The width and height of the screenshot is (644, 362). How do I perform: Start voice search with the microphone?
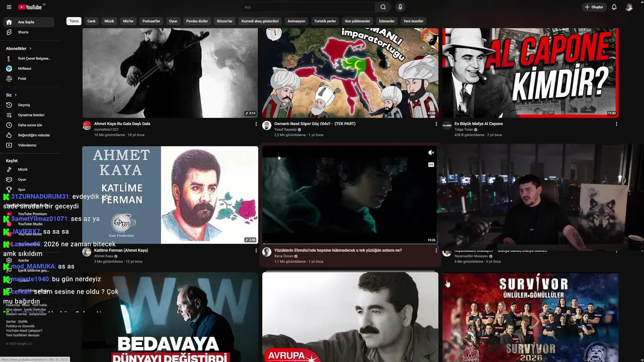(400, 7)
